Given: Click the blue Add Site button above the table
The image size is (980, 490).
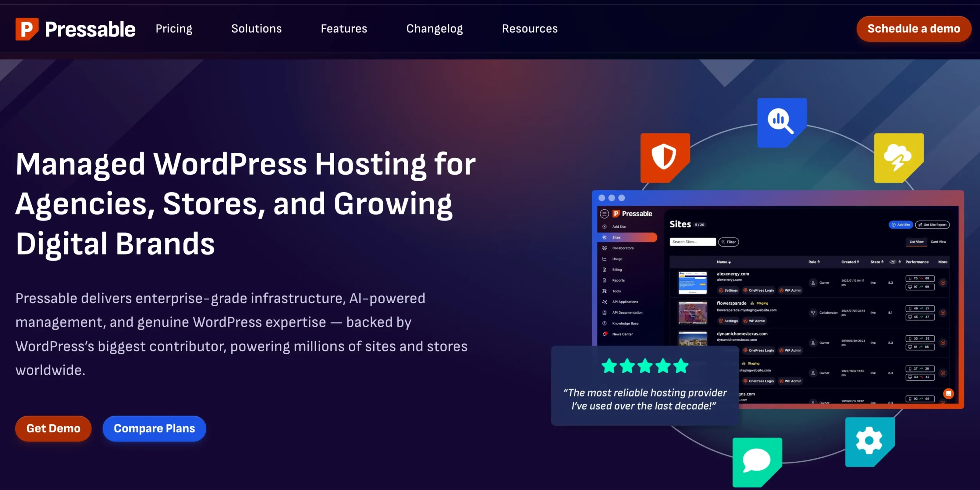Looking at the screenshot, I should pos(901,225).
